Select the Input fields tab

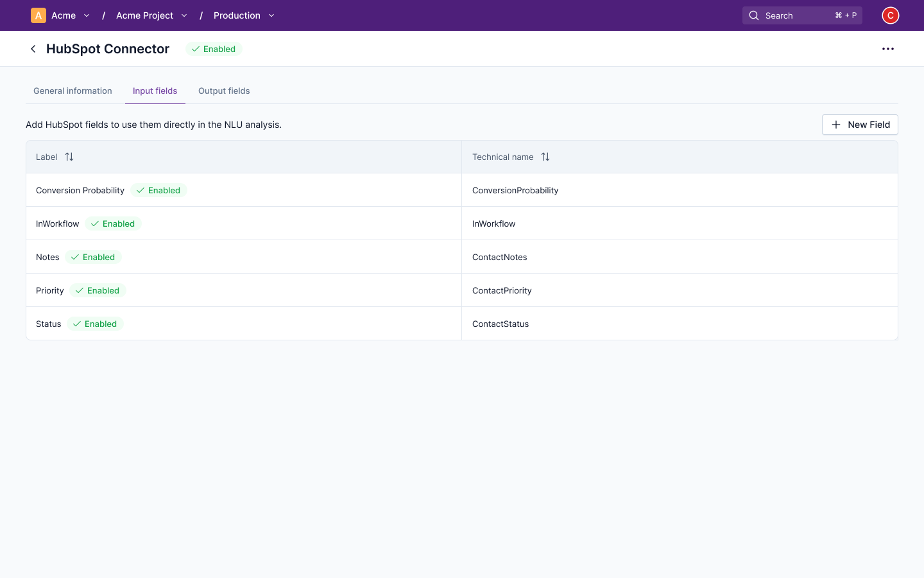(x=155, y=91)
